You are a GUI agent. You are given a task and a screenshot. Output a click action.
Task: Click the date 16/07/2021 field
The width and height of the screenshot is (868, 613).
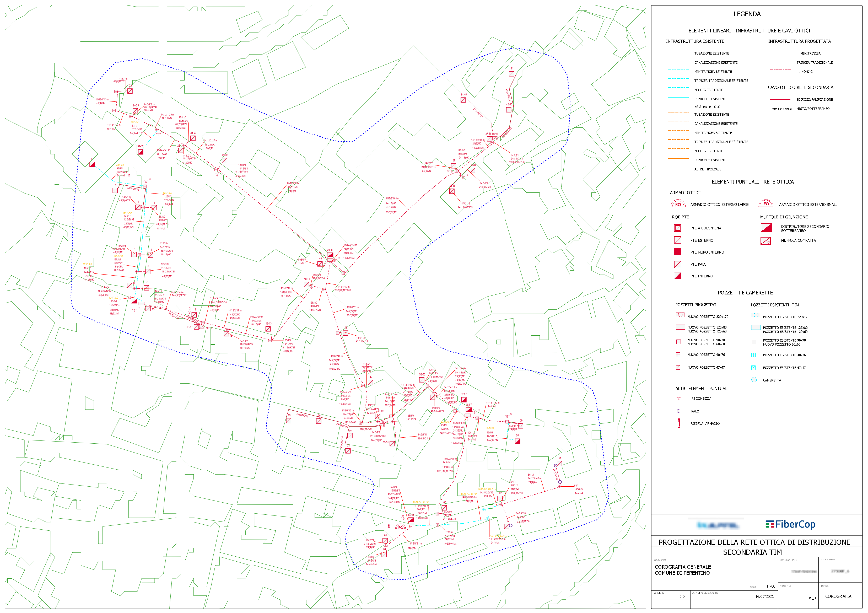764,597
